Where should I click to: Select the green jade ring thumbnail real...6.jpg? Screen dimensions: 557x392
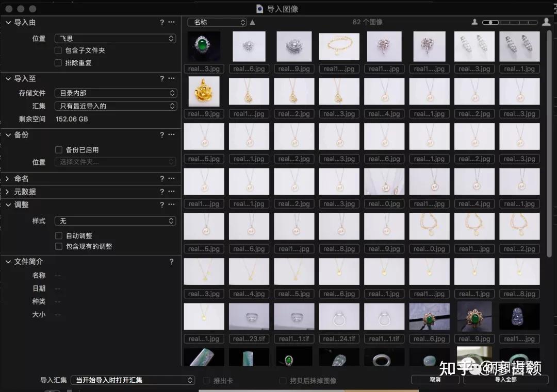(429, 316)
